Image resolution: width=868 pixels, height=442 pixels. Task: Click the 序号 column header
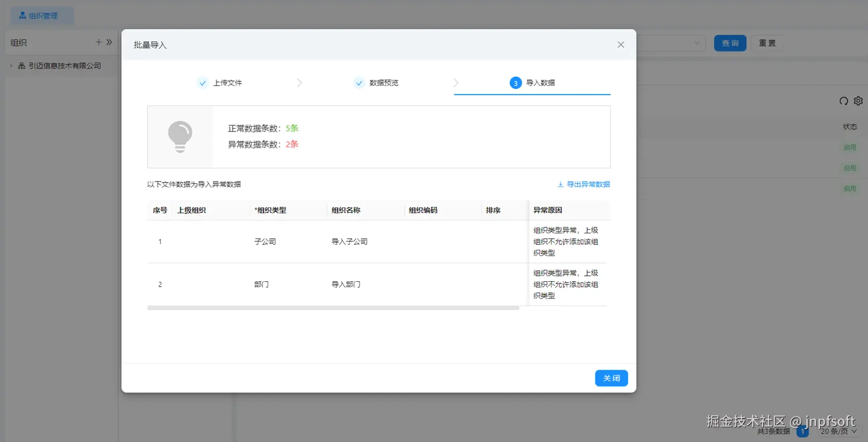(160, 210)
